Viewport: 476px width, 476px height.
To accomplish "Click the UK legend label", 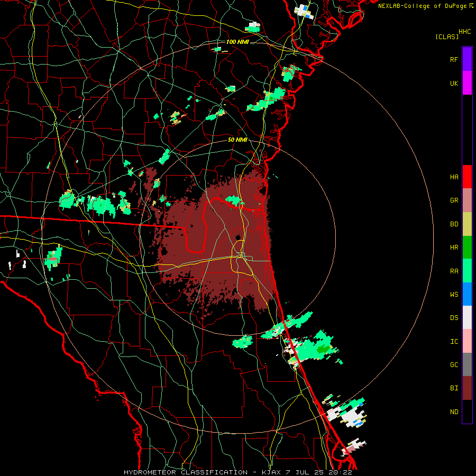I will (x=454, y=83).
